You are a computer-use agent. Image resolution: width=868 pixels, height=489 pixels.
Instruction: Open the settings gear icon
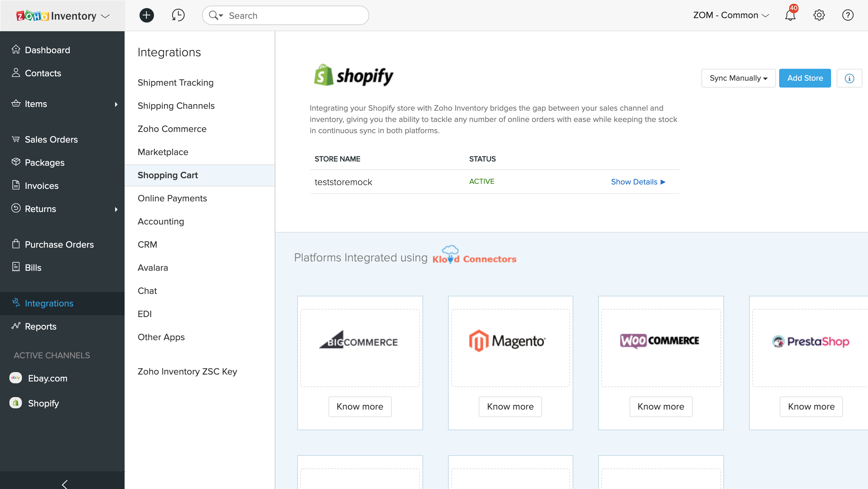(819, 15)
